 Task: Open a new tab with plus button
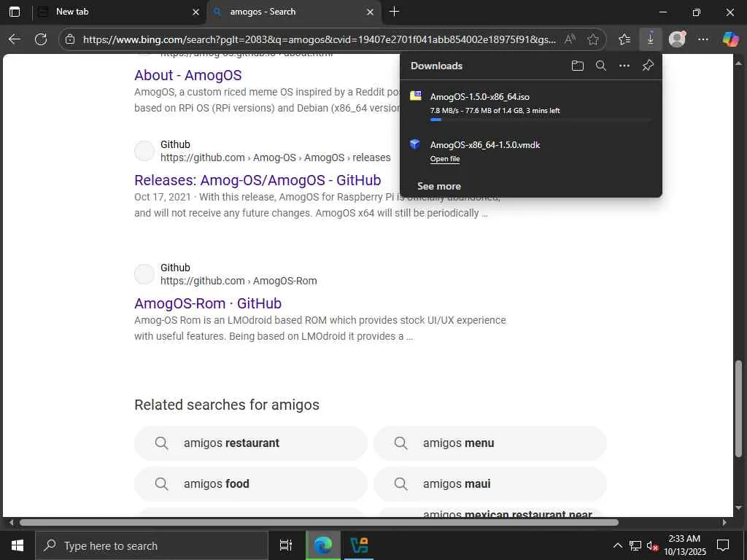click(394, 12)
